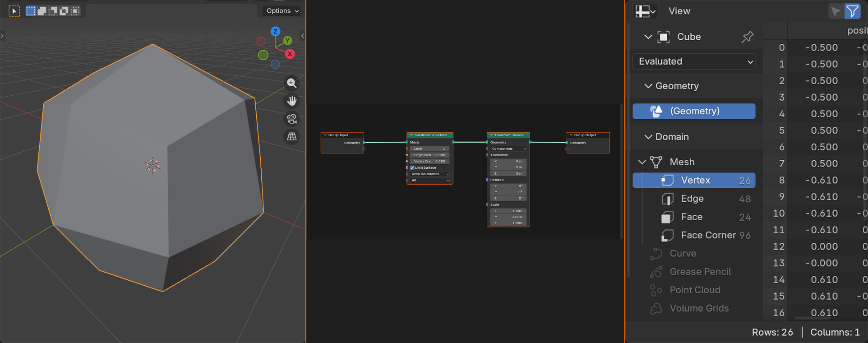The height and width of the screenshot is (343, 868).
Task: Click Rotation Z field
Action: coord(508,198)
